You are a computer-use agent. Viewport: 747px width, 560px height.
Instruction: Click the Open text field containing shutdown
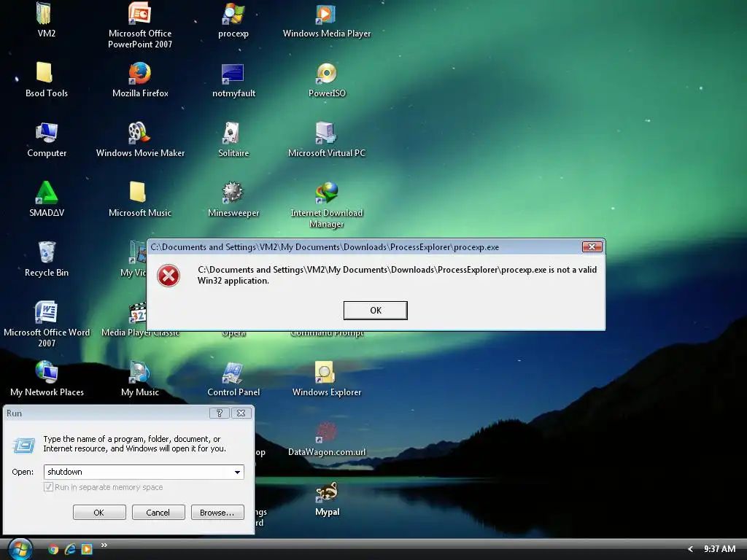[x=138, y=472]
